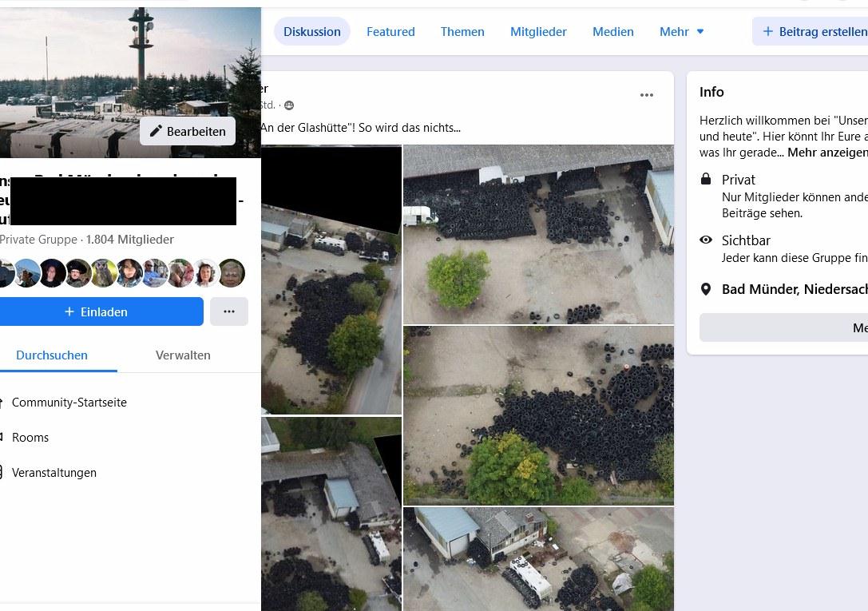
Task: Open Veranstaltungen in the sidebar
Action: click(x=54, y=473)
